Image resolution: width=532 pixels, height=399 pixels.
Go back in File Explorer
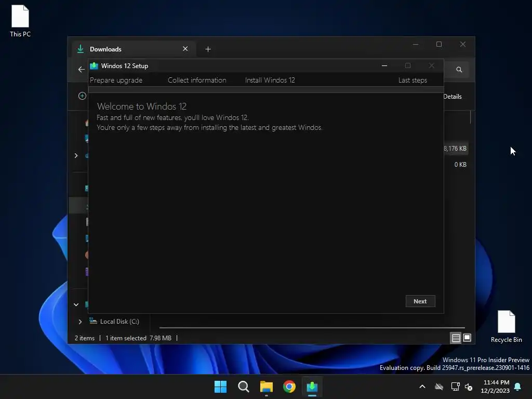coord(82,70)
